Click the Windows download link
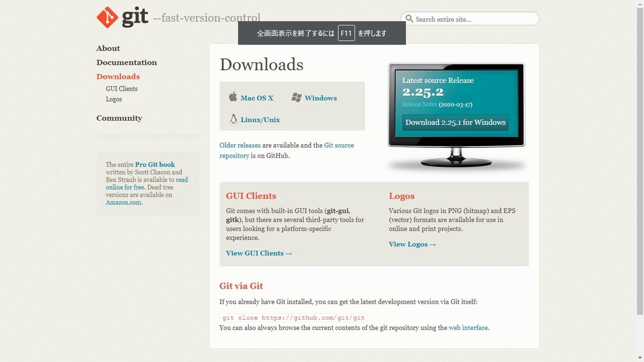Viewport: 644px width, 362px height. [321, 98]
